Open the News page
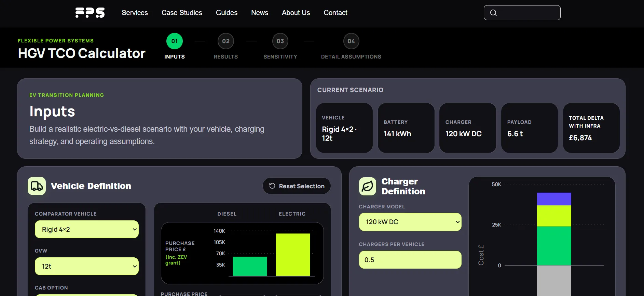This screenshot has height=296, width=644. tap(260, 13)
